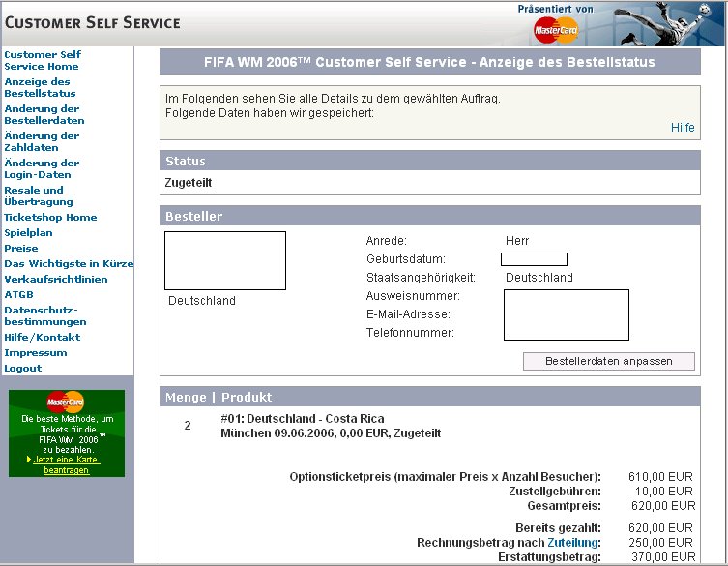Viewport: 728px width, 566px height.
Task: Click the Hilfe link in the info box
Action: [x=683, y=128]
